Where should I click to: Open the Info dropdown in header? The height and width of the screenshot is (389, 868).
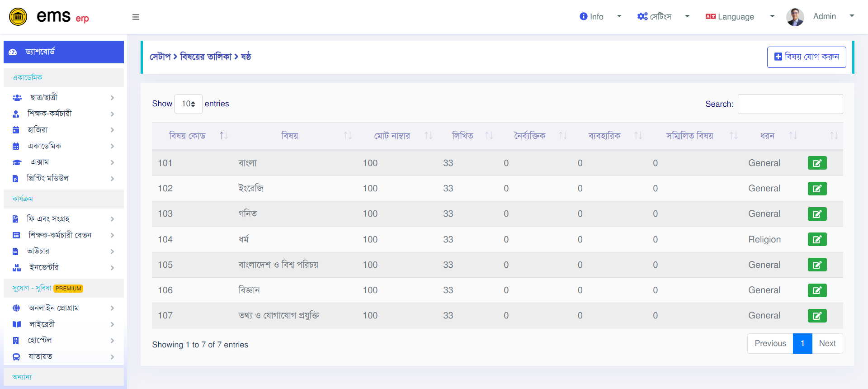pos(600,17)
